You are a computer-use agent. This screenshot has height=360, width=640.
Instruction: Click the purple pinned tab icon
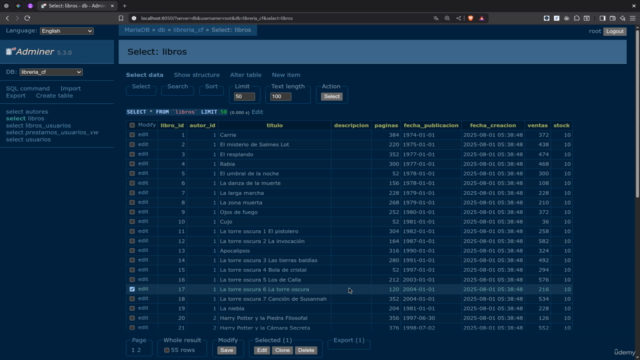pyautogui.click(x=30, y=6)
